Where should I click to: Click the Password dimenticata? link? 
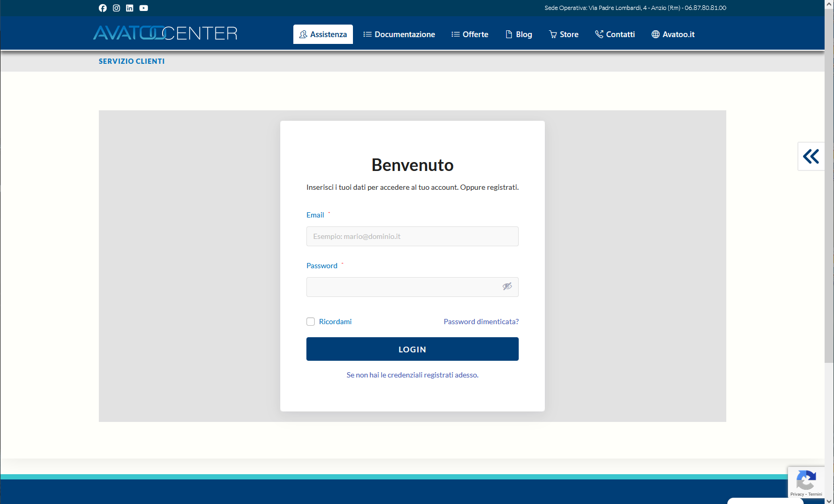(481, 322)
